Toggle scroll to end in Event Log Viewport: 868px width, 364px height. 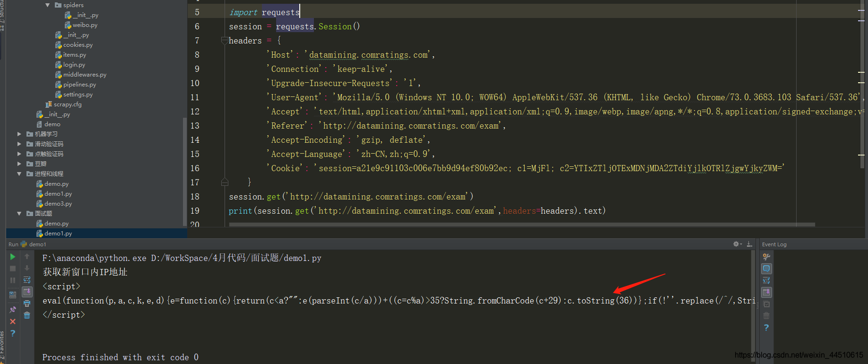click(766, 292)
